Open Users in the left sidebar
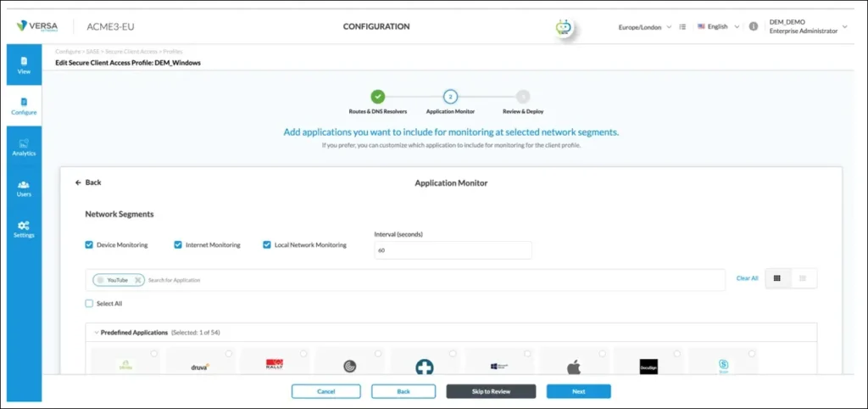The height and width of the screenshot is (409, 868). (24, 188)
